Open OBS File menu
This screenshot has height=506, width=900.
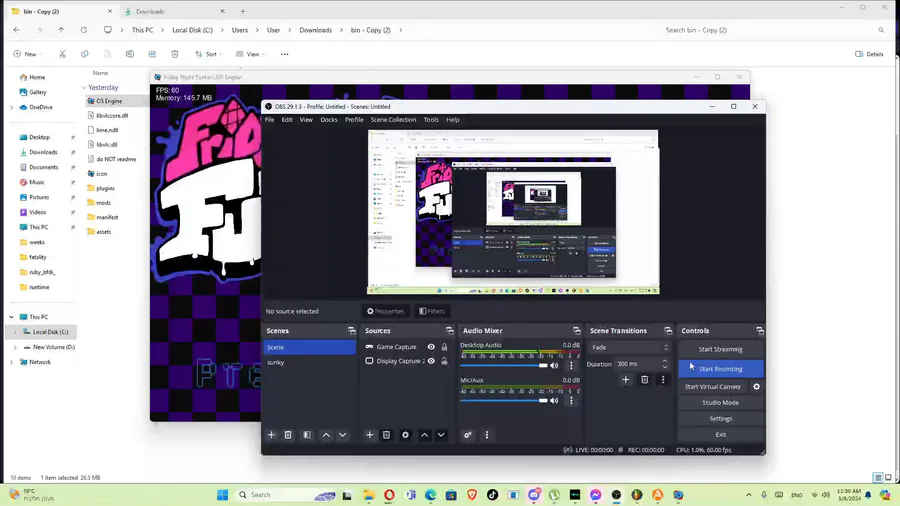[x=269, y=120]
